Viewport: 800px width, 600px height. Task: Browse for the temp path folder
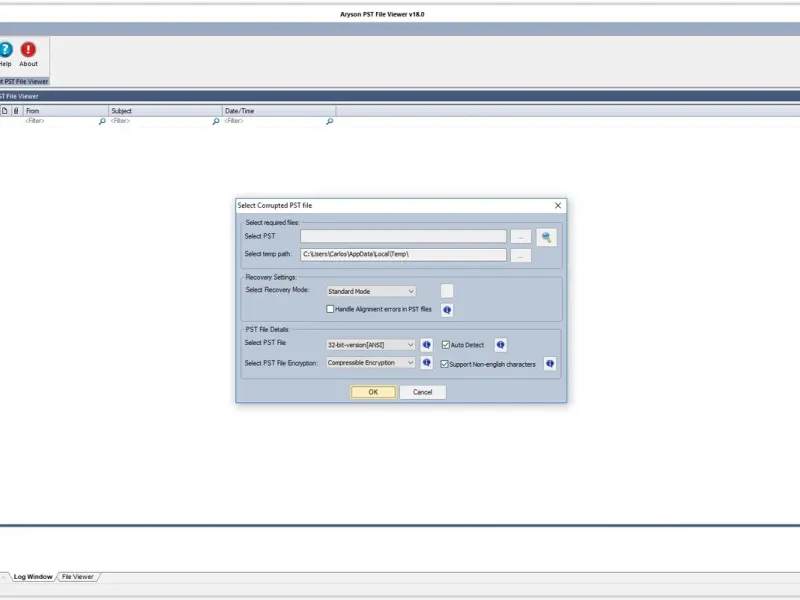coord(520,256)
